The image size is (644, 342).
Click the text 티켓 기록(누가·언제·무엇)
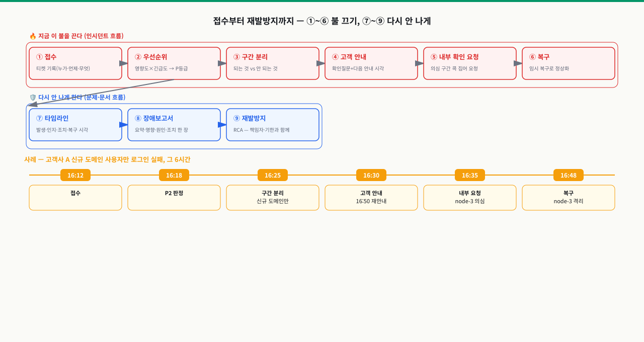coord(63,68)
